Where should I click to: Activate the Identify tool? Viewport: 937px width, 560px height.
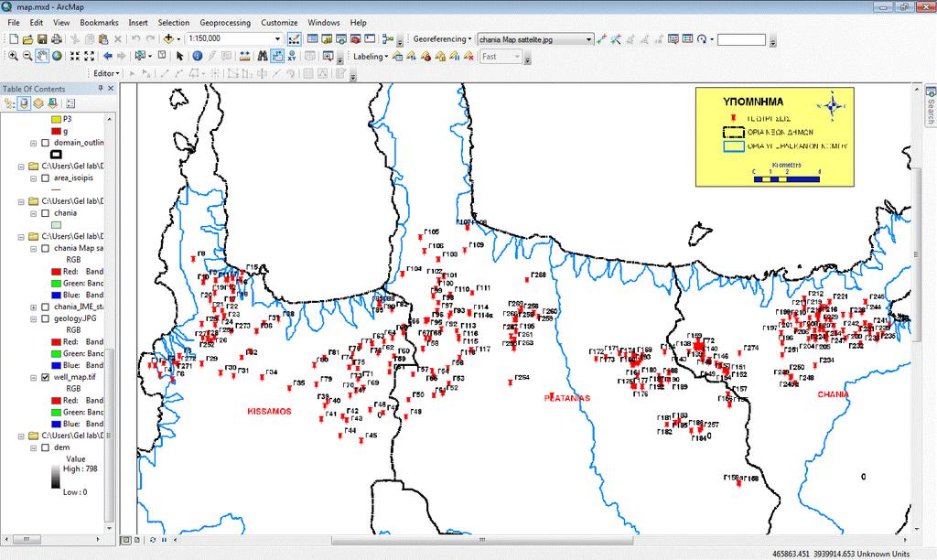pos(198,56)
